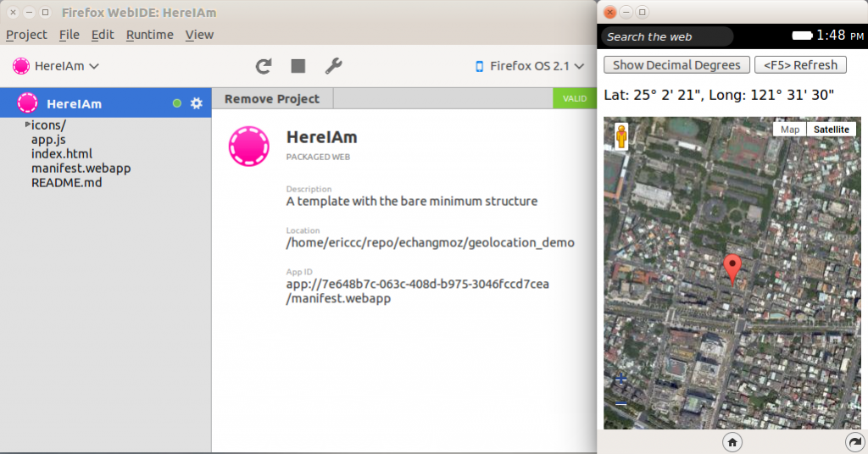This screenshot has width=868, height=454.
Task: Select the HereIAm project header row
Action: coord(105,102)
